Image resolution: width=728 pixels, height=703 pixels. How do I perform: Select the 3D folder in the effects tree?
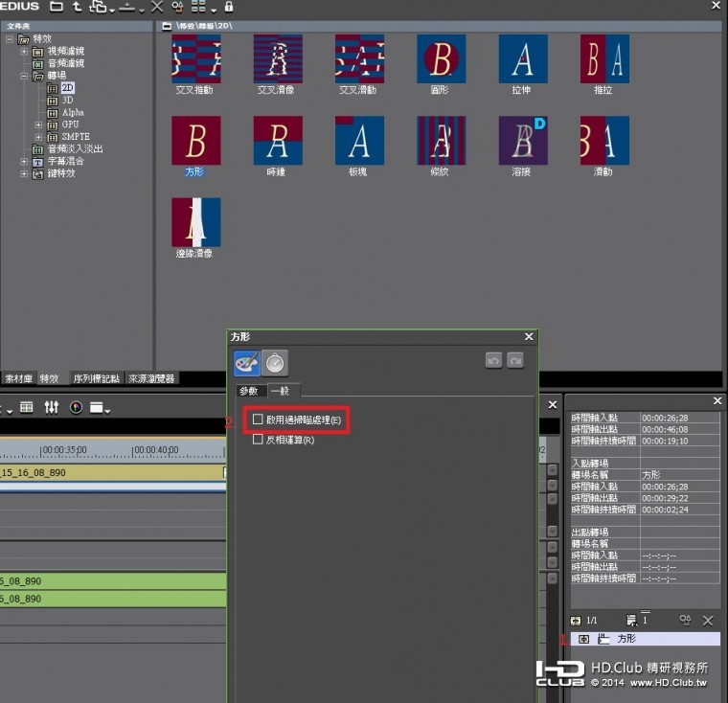pos(67,100)
